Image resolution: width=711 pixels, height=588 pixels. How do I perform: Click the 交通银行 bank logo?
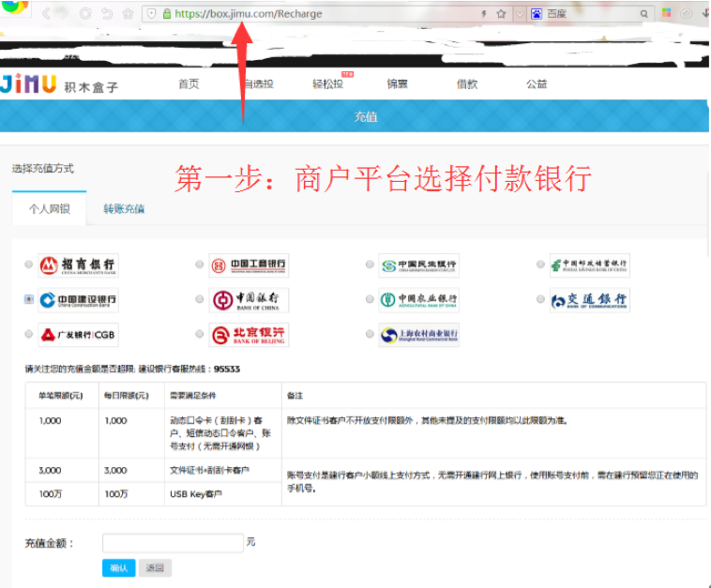point(589,300)
